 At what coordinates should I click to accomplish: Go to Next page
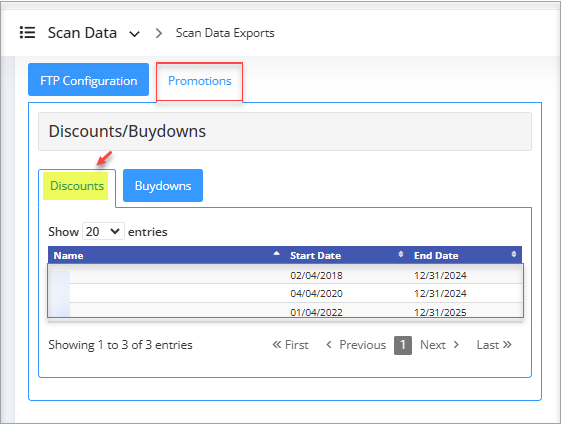[x=440, y=345]
